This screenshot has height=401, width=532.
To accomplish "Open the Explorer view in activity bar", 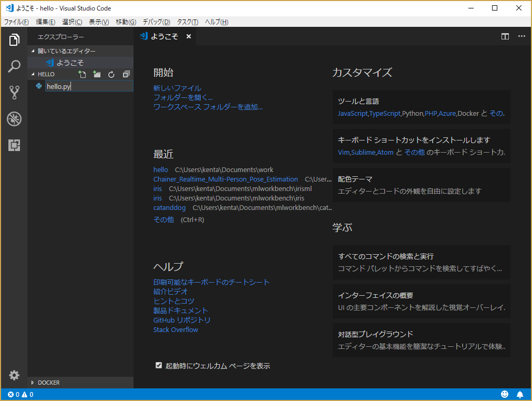I will 14,39.
